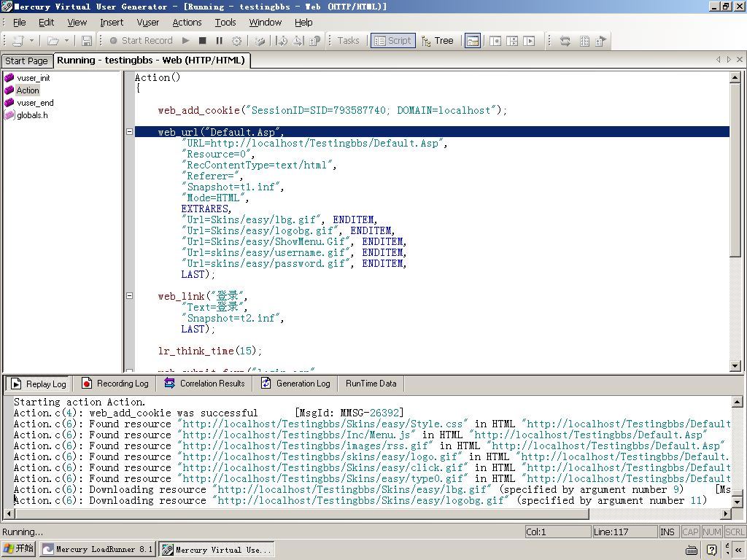Screen dimensions: 747x560
Task: Click the log horizontal scroll right arrow
Action: coord(726,514)
